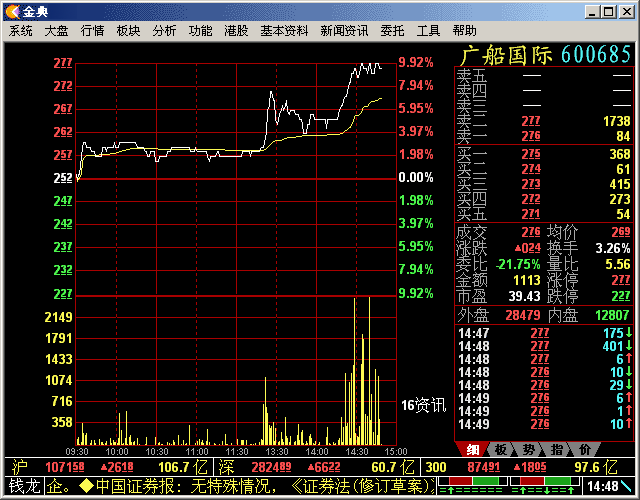The width and height of the screenshot is (640, 500).
Task: Open the 基本资料 menu
Action: (284, 31)
